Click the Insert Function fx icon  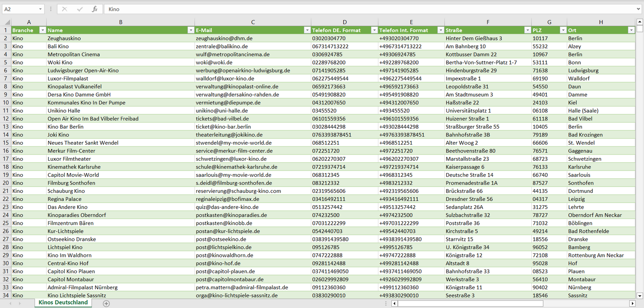click(94, 9)
